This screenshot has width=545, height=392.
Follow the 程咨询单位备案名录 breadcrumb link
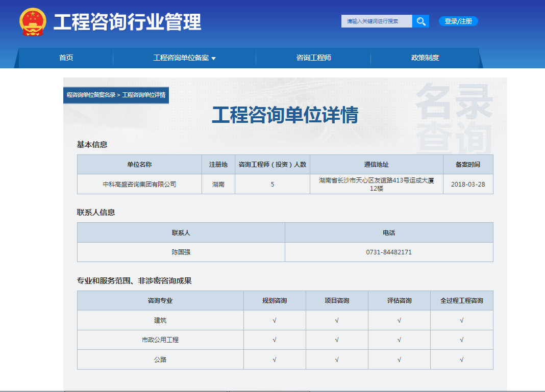(91, 95)
